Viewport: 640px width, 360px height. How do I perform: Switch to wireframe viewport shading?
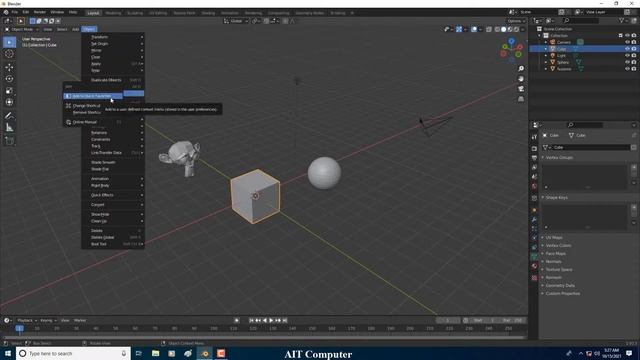tap(497, 29)
